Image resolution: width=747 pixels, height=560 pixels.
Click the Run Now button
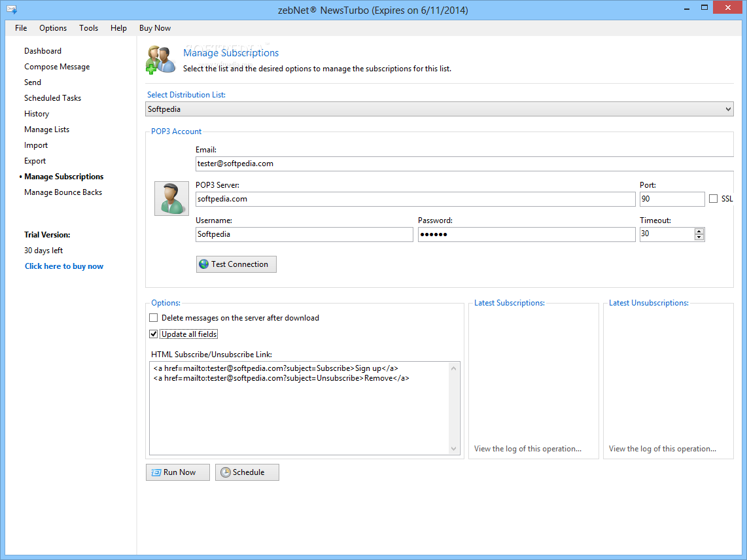178,472
